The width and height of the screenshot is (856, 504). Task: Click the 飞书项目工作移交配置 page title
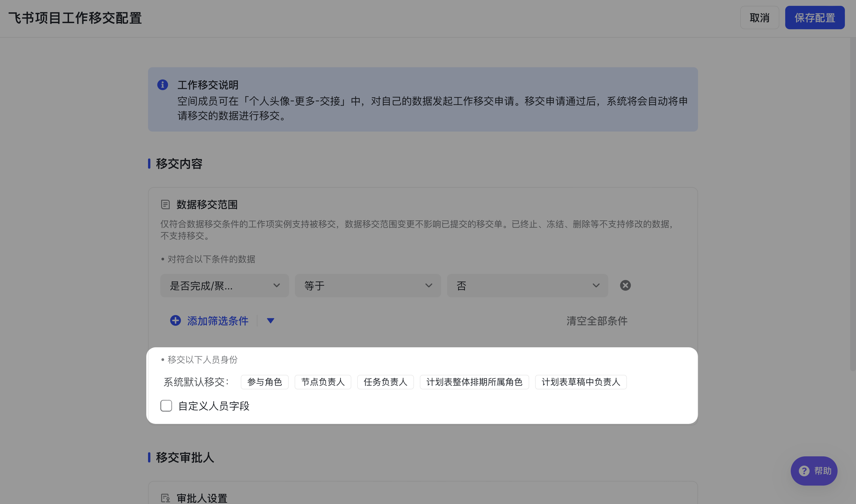click(x=75, y=18)
